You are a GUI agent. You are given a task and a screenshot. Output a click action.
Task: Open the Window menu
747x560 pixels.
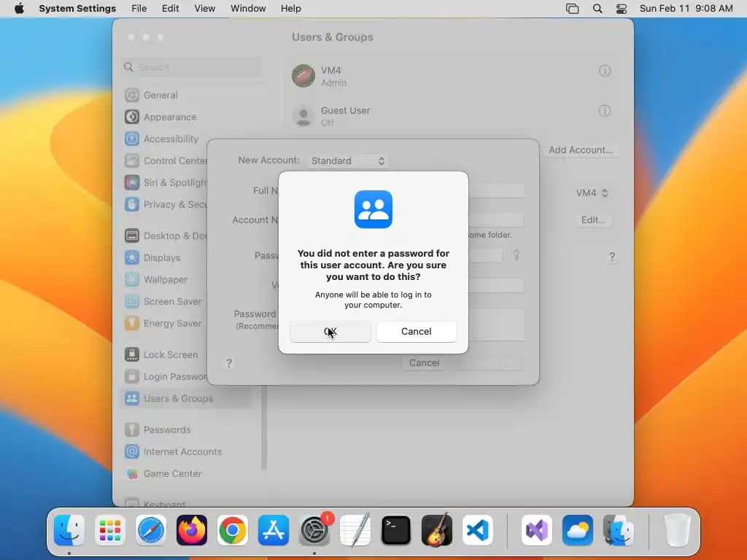tap(248, 9)
